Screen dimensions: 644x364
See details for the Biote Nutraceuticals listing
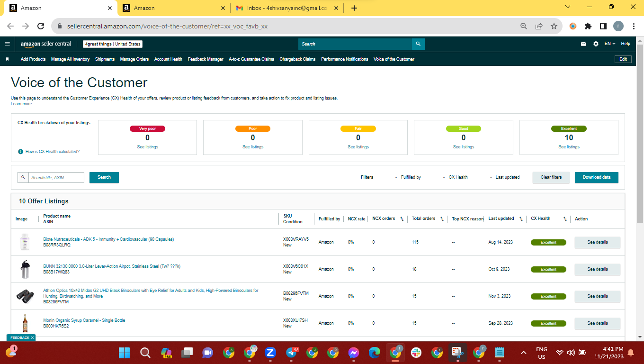(x=598, y=242)
